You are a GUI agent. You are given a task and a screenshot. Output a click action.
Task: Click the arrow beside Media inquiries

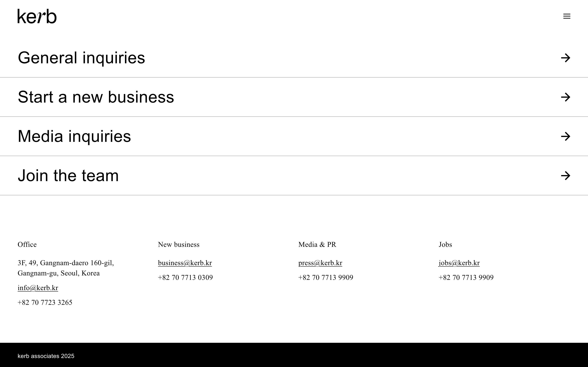click(565, 136)
